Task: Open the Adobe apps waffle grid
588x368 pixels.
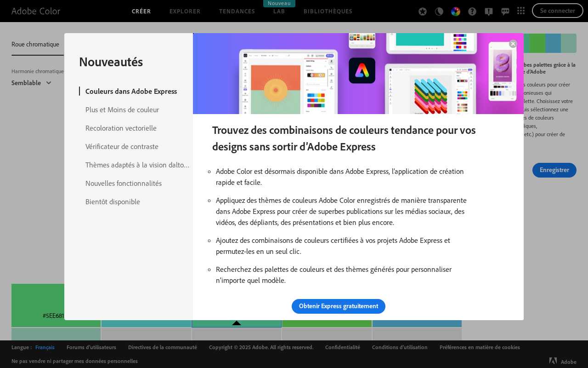Action: [x=521, y=11]
